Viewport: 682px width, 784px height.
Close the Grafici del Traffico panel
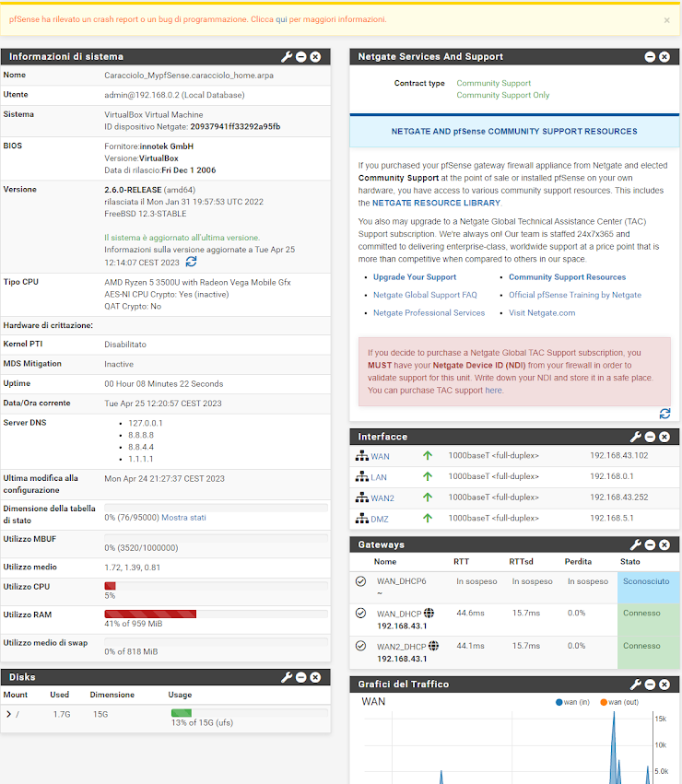[x=664, y=685]
